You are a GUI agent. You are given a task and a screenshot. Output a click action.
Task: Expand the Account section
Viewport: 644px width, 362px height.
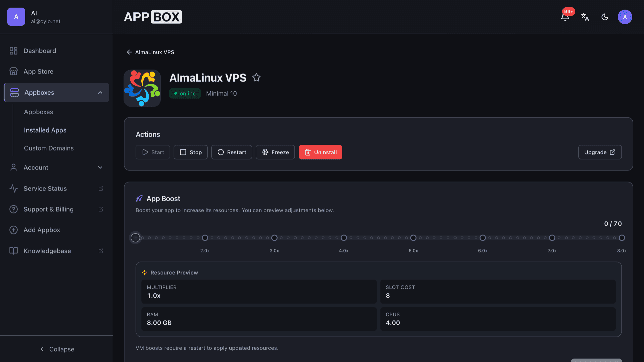(56, 167)
